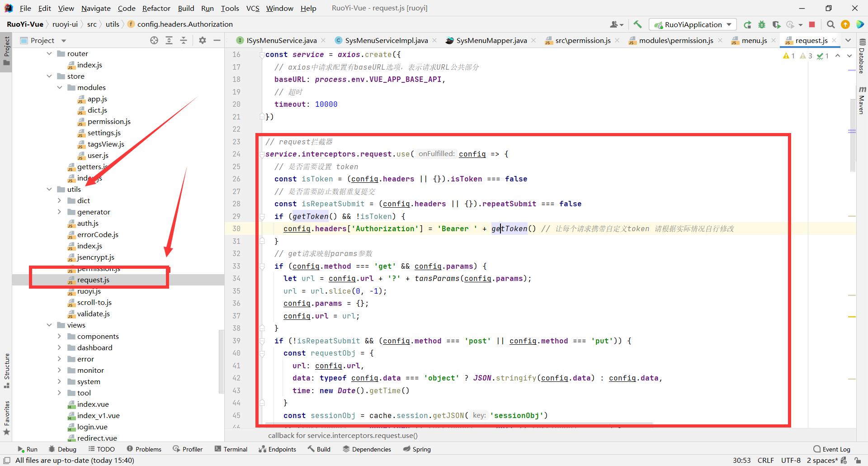Viewport: 868px width, 466px height.
Task: Select login.vue in the project tree
Action: point(92,427)
